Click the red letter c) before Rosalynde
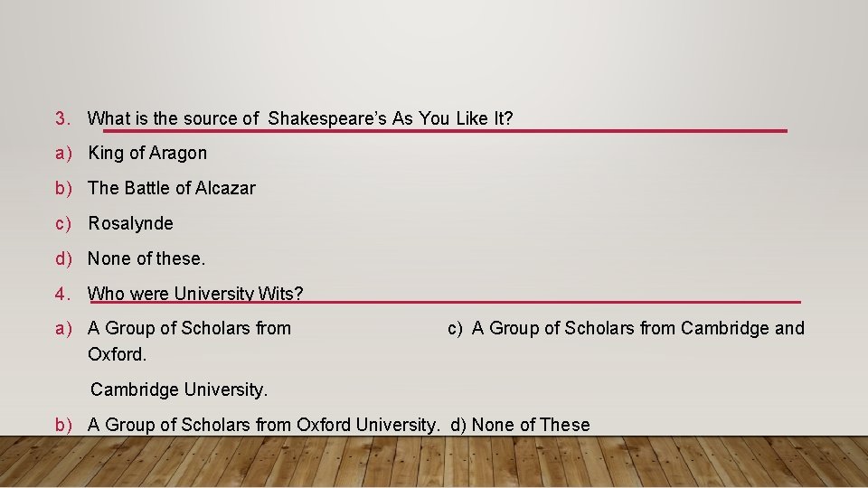This screenshot has height=488, width=868. pos(63,223)
